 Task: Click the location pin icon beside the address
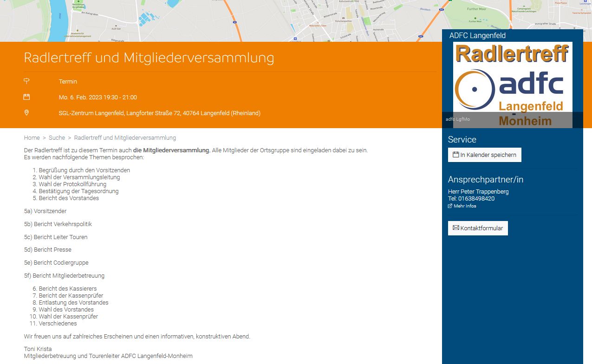coord(26,113)
